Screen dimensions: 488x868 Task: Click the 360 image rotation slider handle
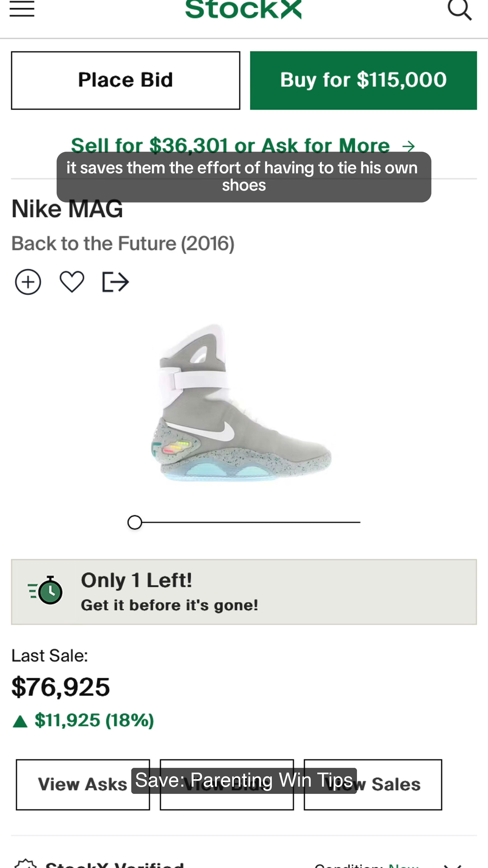(x=135, y=522)
